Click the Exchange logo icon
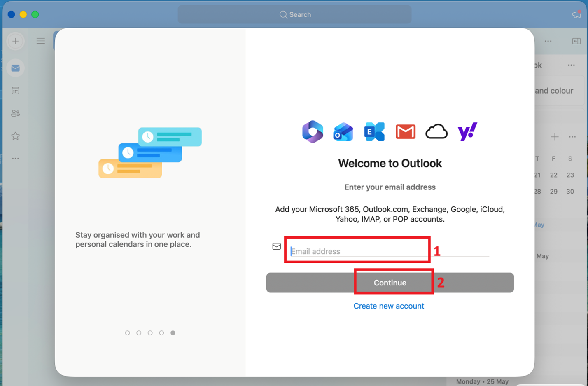 tap(374, 132)
